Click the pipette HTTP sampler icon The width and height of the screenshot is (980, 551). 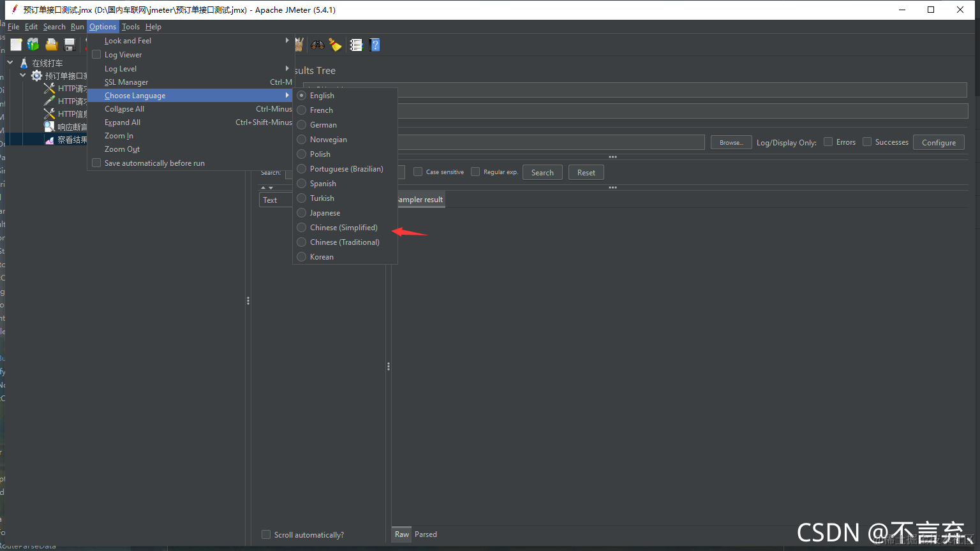(x=49, y=101)
